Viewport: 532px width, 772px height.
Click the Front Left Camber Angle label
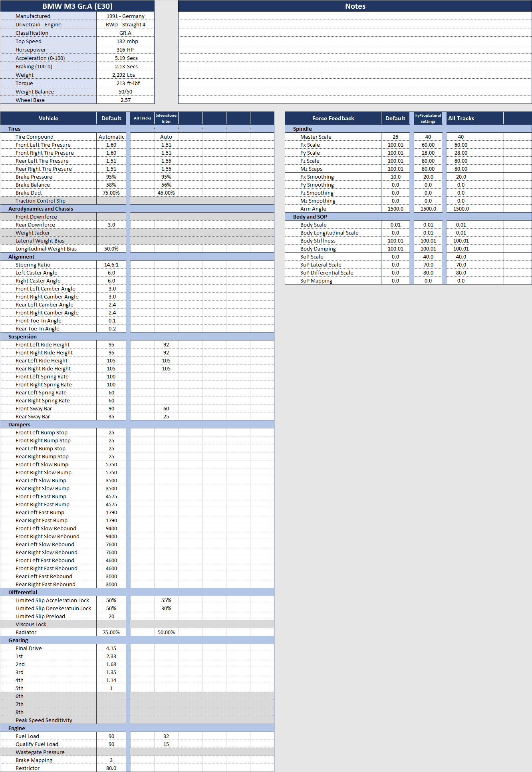(46, 289)
